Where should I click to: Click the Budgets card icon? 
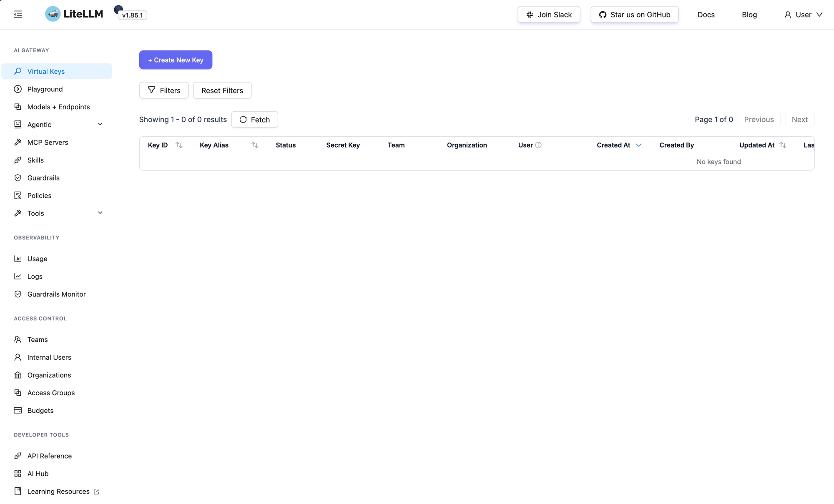click(18, 410)
